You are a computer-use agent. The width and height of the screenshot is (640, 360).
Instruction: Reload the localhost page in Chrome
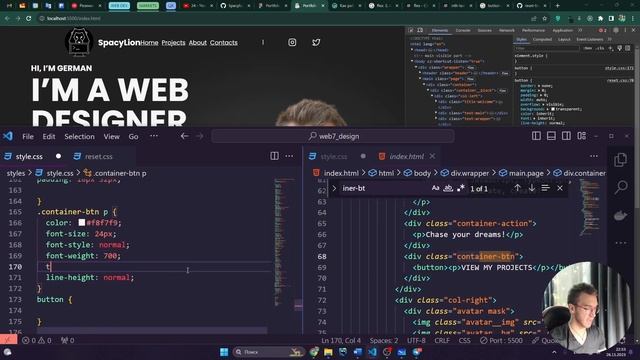29,18
